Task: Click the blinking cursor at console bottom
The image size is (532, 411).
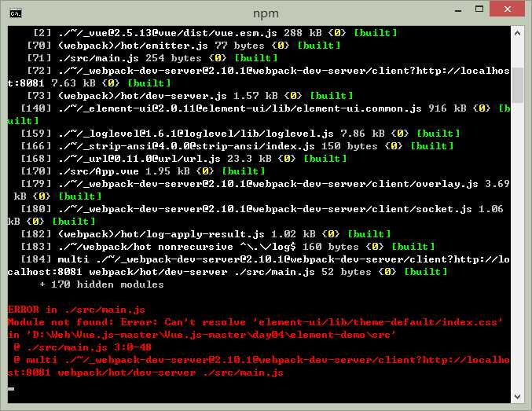Action: (11, 389)
